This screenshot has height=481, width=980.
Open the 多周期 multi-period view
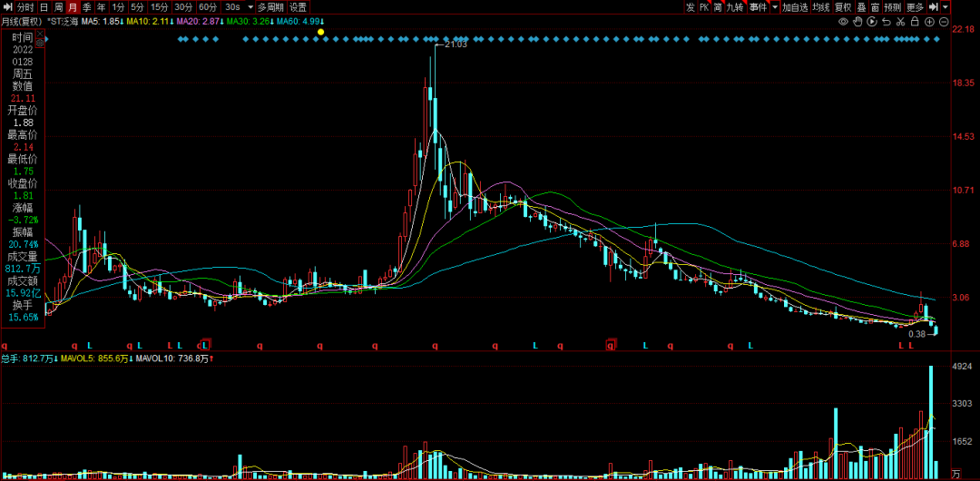pos(270,7)
